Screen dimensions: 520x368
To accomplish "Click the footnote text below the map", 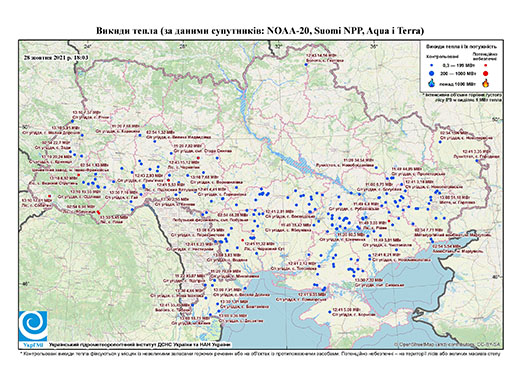I will 261,353.
